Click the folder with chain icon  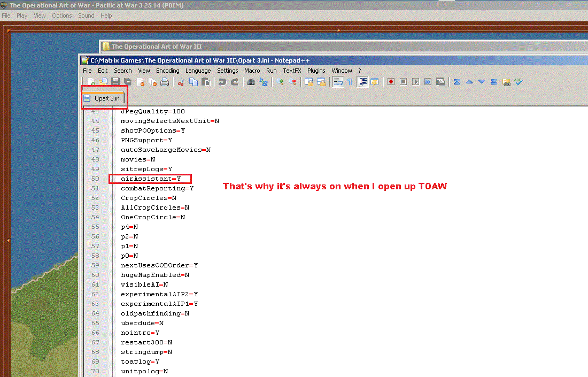506,82
